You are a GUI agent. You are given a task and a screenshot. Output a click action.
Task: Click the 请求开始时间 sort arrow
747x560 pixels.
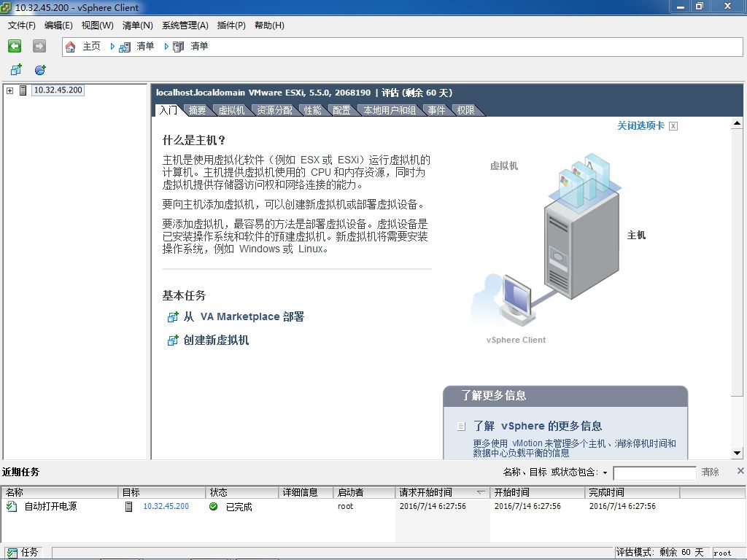click(x=481, y=492)
